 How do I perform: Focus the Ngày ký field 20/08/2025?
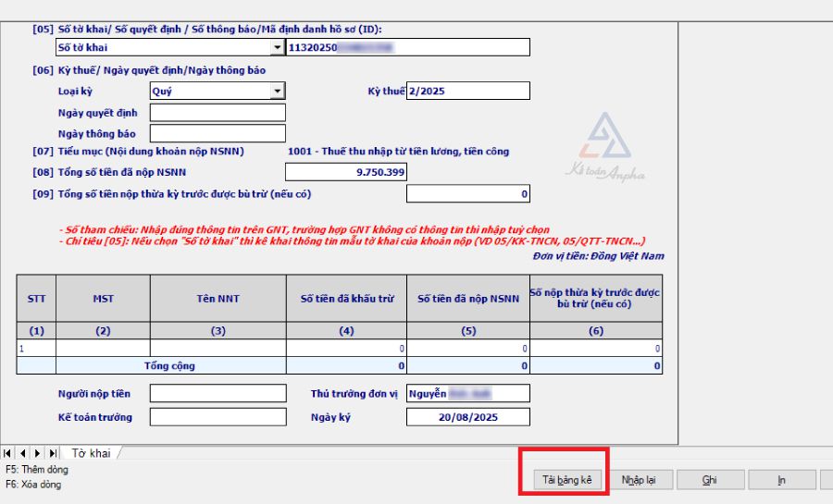468,417
